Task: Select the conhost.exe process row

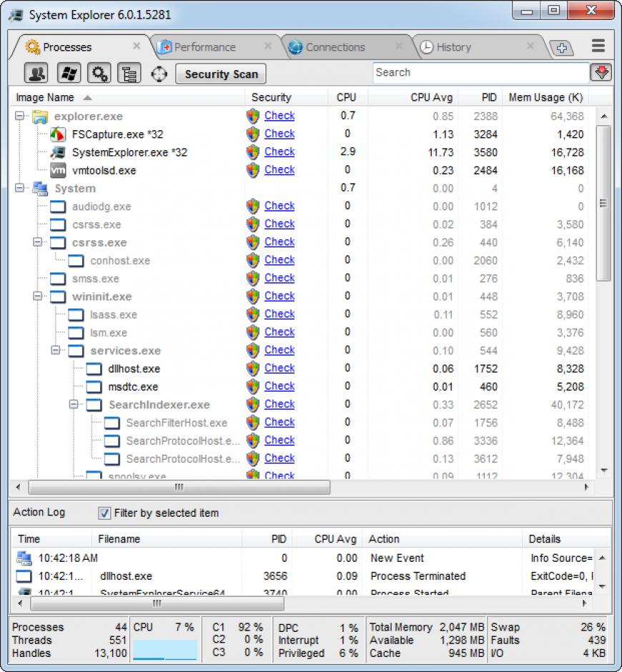Action: (x=300, y=260)
